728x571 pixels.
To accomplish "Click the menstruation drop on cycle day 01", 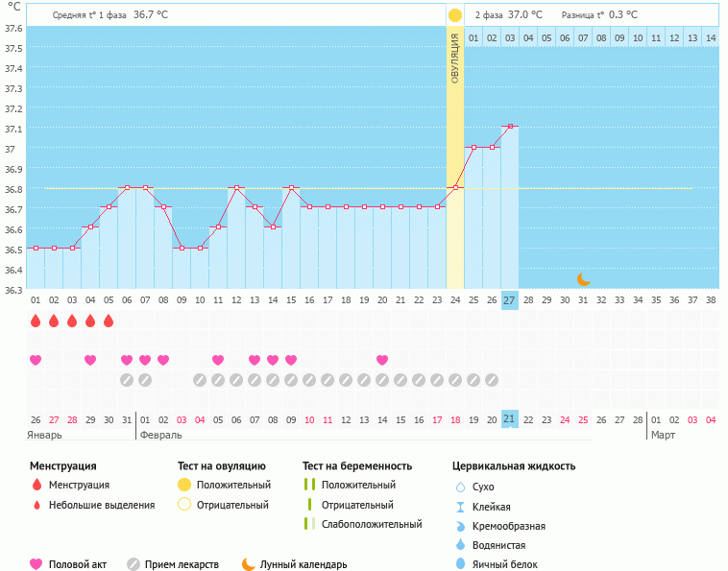I will click(36, 321).
